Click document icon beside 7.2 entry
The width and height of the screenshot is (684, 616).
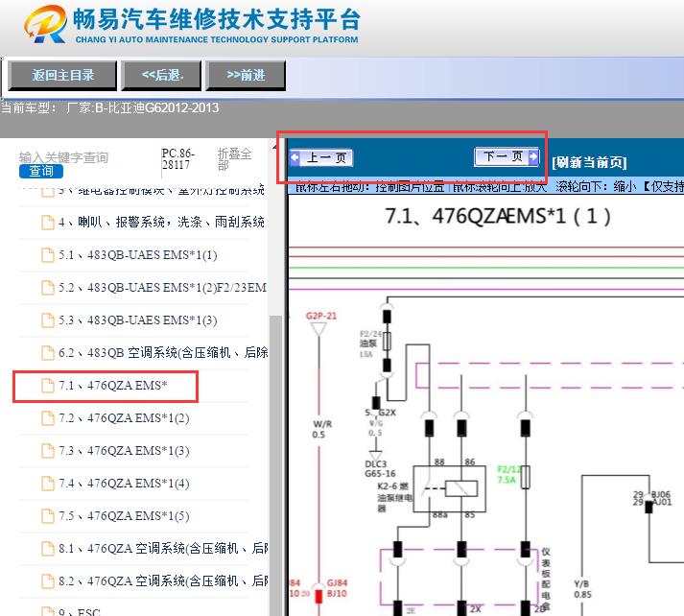[48, 418]
